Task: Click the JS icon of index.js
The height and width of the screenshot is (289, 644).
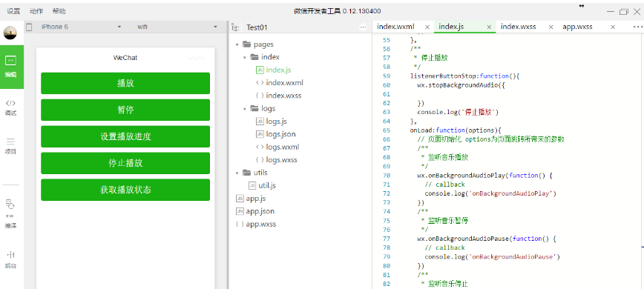Action: coord(260,70)
